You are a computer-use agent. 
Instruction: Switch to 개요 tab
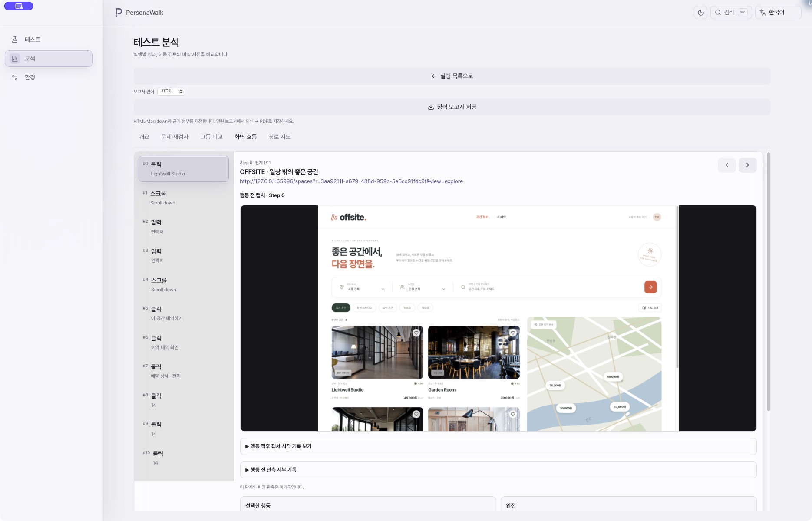tap(144, 137)
